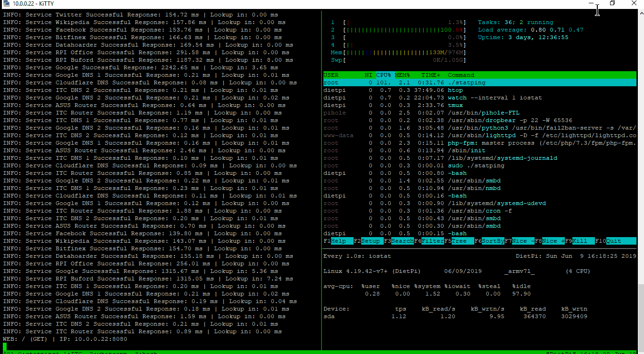Select the /usr/sbin/nmbd process row

tap(480, 188)
